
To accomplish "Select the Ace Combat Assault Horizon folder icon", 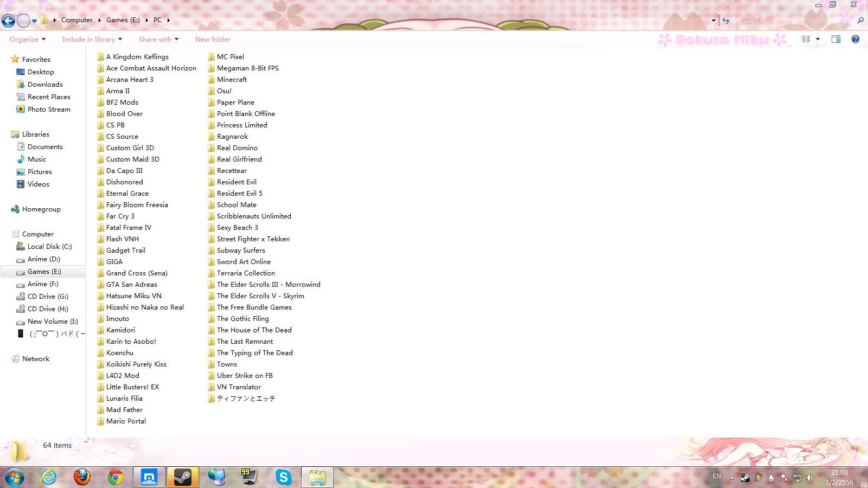I will (101, 68).
